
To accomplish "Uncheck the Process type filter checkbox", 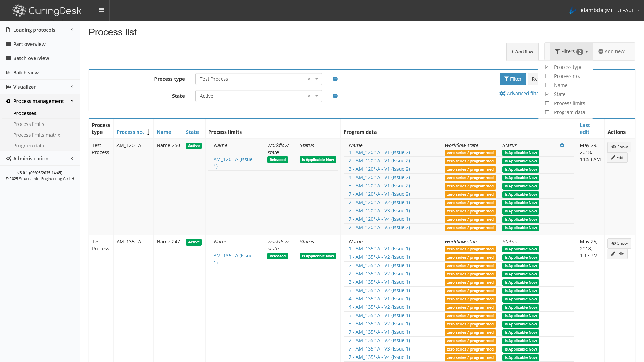I will (547, 67).
